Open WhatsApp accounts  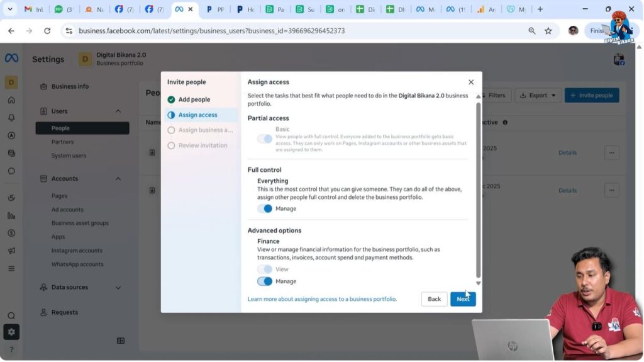(77, 264)
